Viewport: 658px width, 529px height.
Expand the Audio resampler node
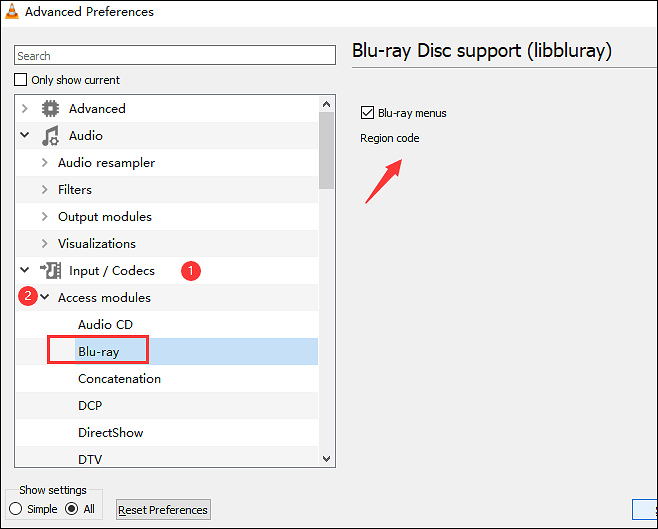pos(44,163)
